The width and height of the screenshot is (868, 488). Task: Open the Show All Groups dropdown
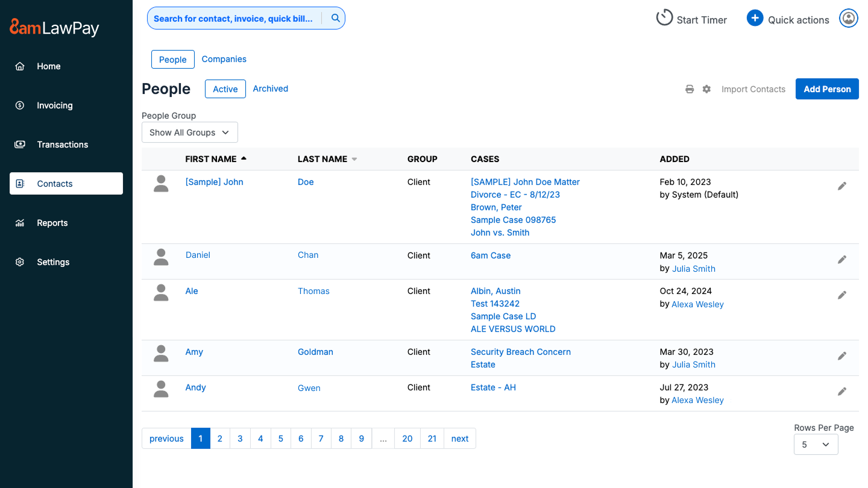(x=189, y=132)
